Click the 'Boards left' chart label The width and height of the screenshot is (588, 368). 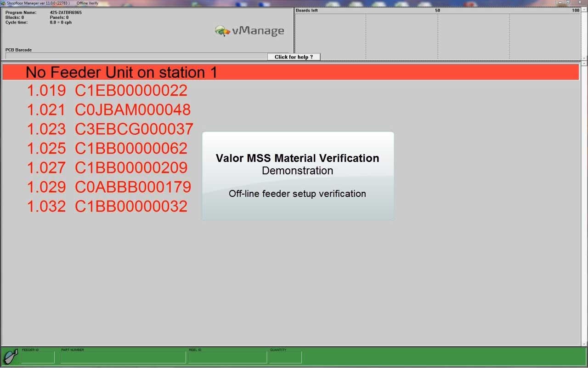tap(306, 11)
